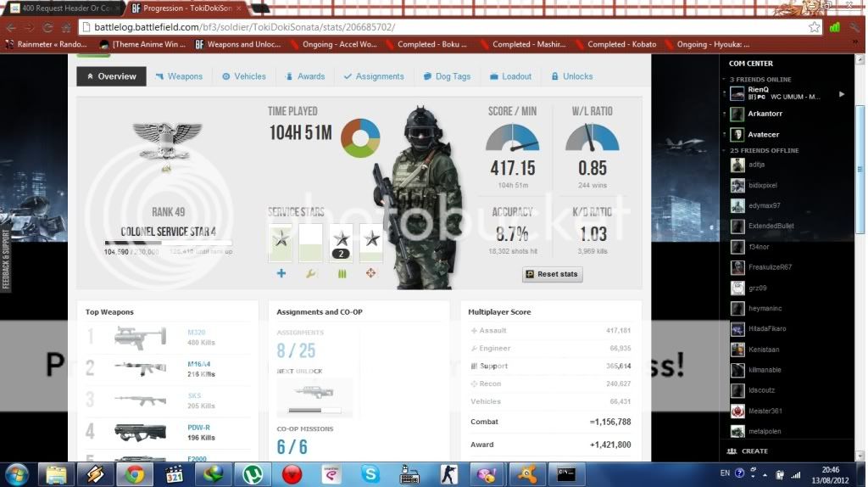Click the Recon score row

click(x=550, y=384)
